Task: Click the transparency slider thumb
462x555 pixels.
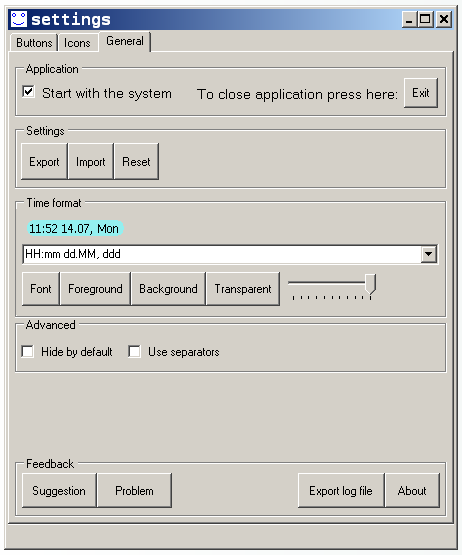Action: click(x=371, y=284)
